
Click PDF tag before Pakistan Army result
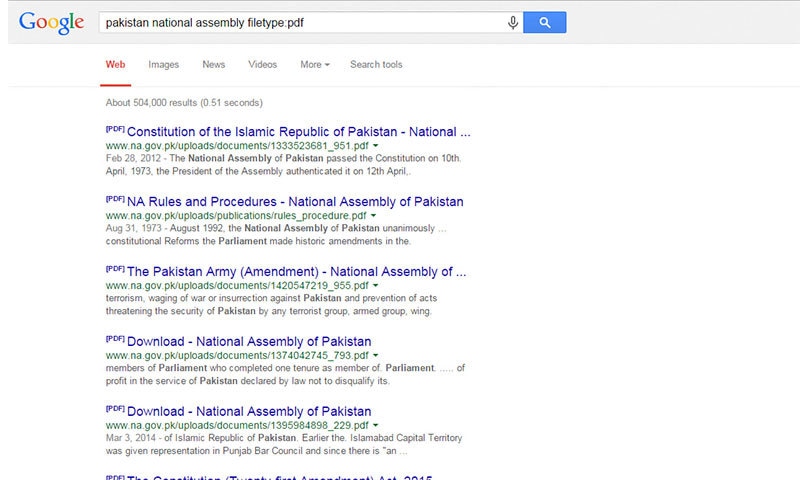[x=115, y=269]
